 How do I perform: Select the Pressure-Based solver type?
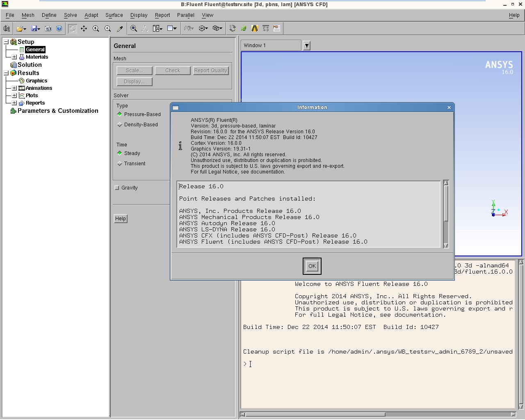(120, 114)
